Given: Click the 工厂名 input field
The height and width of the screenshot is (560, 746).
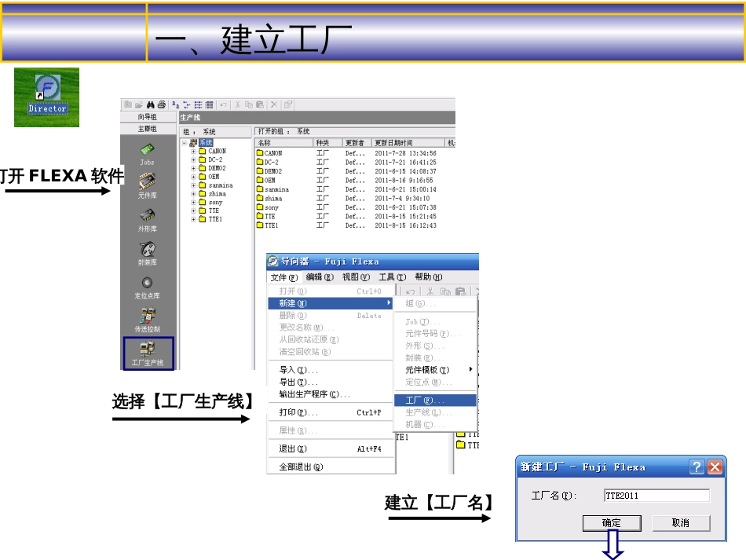Looking at the screenshot, I should 656,496.
